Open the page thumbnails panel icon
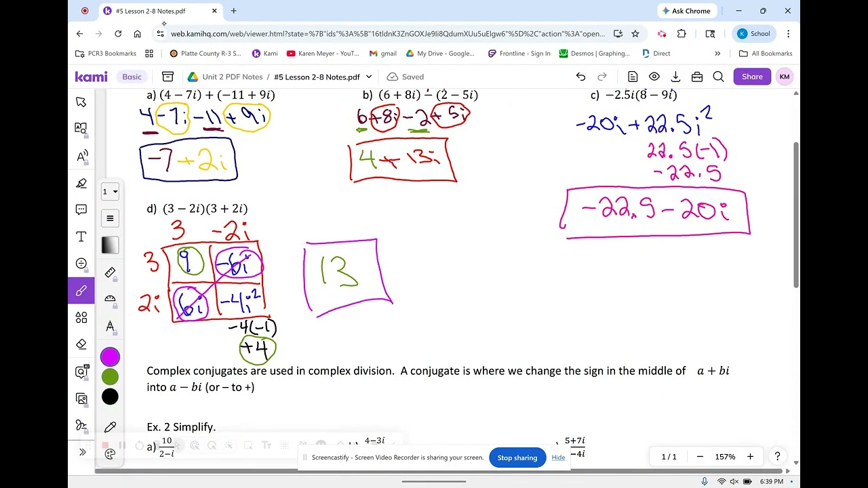Image resolution: width=868 pixels, height=488 pixels. point(633,77)
